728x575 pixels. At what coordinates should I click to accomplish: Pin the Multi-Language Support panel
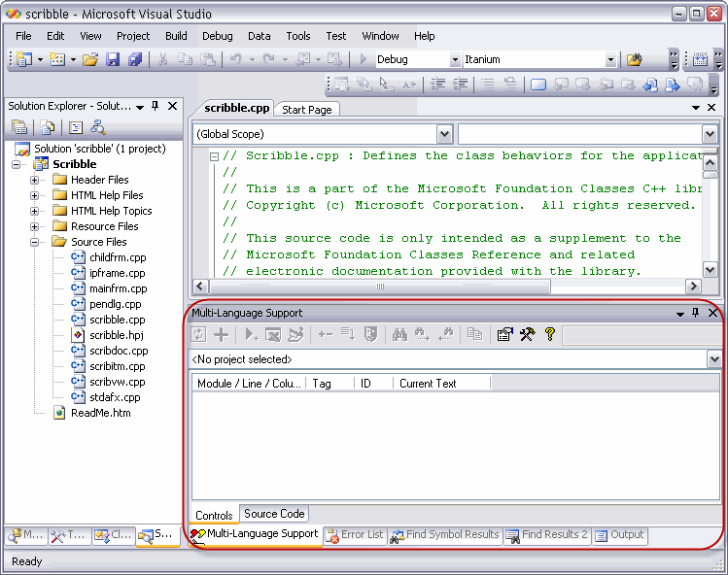pos(695,313)
